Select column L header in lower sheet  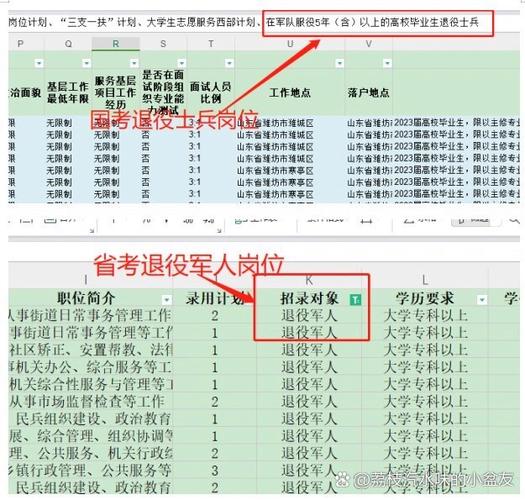tap(425, 280)
